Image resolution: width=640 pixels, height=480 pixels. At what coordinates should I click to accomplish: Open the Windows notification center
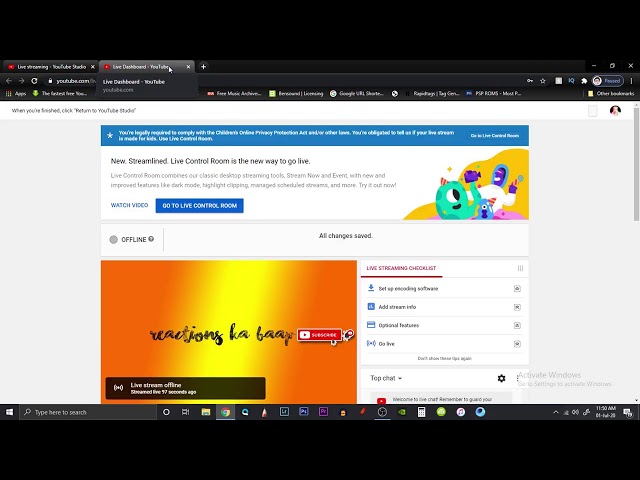coord(628,412)
